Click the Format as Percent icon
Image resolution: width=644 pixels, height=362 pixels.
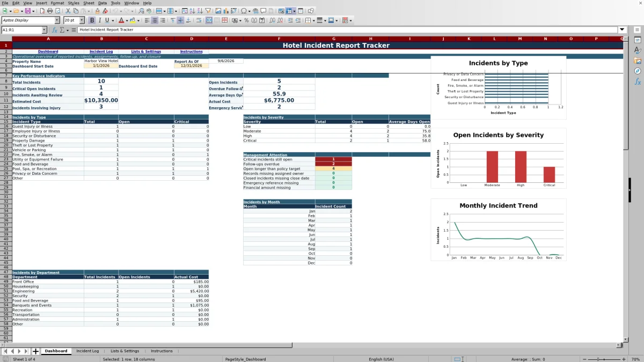tap(246, 20)
